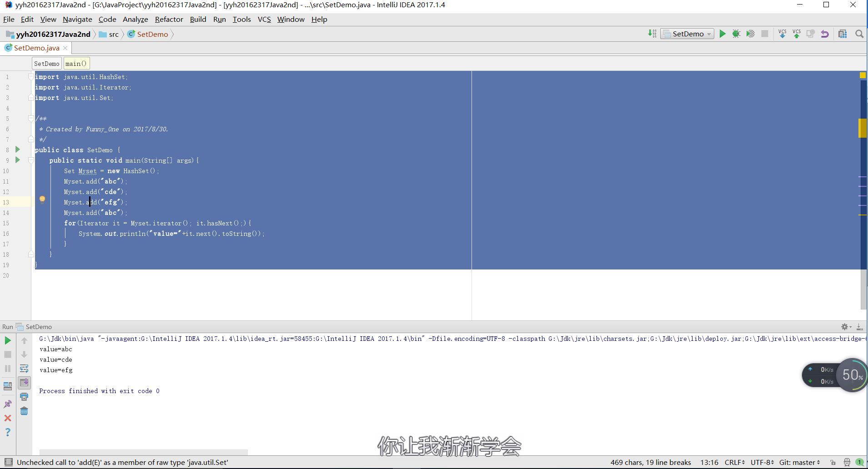Click the SetDemo structure breadcrumb above the editor
The width and height of the screenshot is (868, 469).
tap(46, 64)
